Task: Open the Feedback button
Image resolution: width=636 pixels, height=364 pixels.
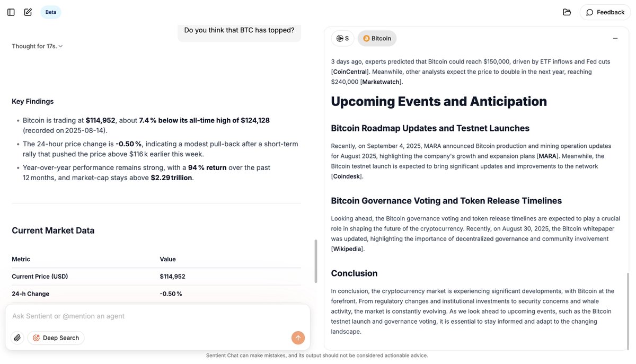Action: [x=605, y=12]
